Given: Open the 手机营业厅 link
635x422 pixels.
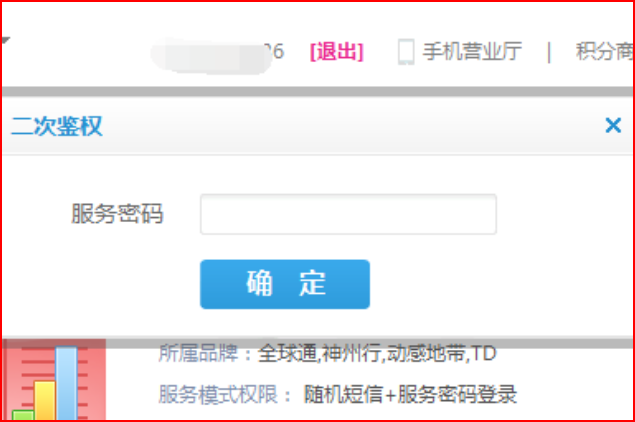Looking at the screenshot, I should (x=472, y=51).
